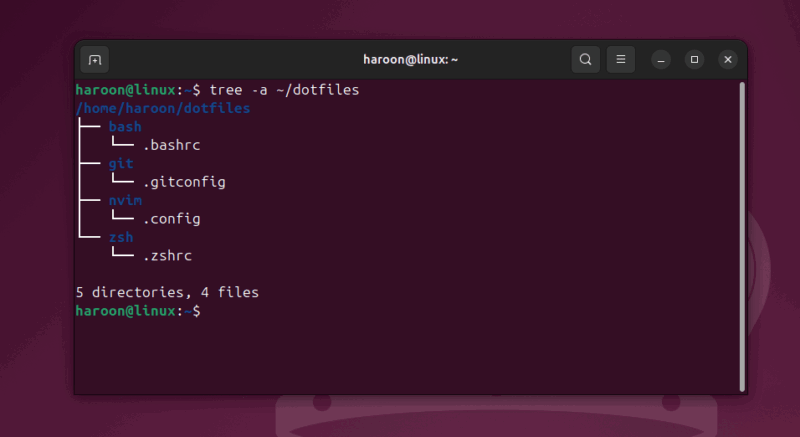Open the hamburger main menu
800x437 pixels.
tap(620, 60)
